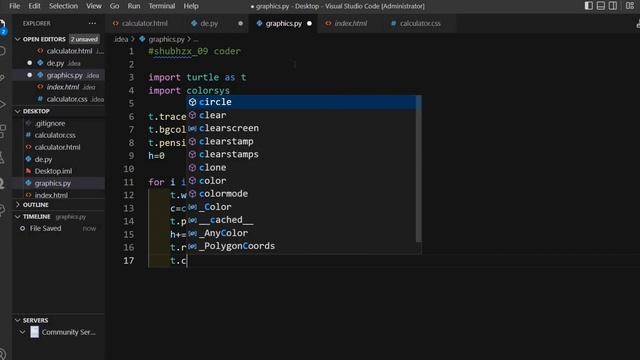Open Accounts icon in activity bar
640x360 pixels.
coord(3,353)
